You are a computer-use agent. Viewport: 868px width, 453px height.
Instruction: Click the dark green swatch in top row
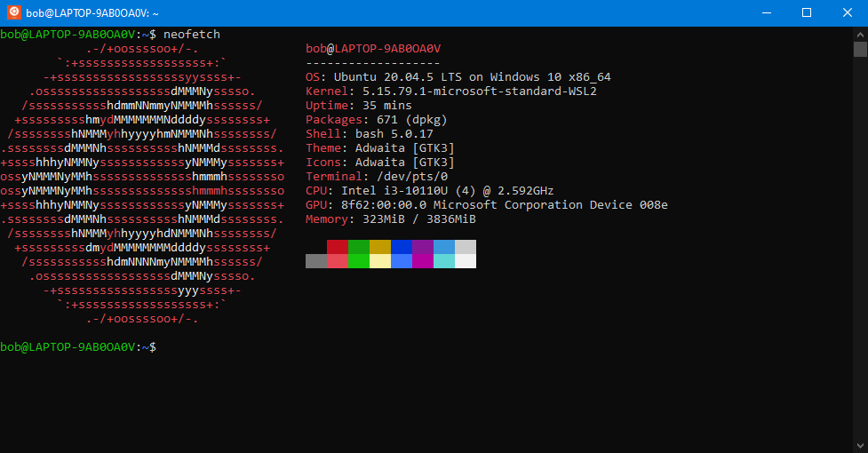[x=359, y=247]
